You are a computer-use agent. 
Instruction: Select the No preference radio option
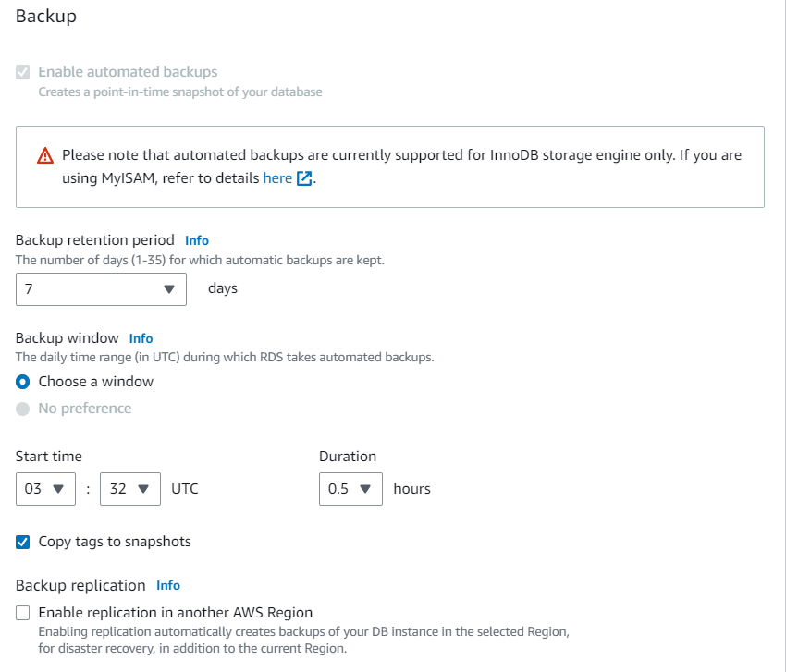click(23, 409)
